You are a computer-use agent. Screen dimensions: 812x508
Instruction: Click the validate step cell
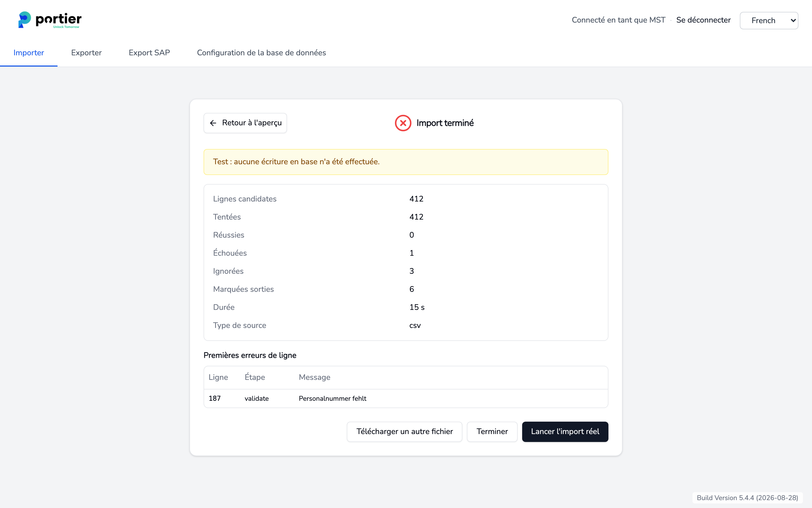pyautogui.click(x=257, y=398)
